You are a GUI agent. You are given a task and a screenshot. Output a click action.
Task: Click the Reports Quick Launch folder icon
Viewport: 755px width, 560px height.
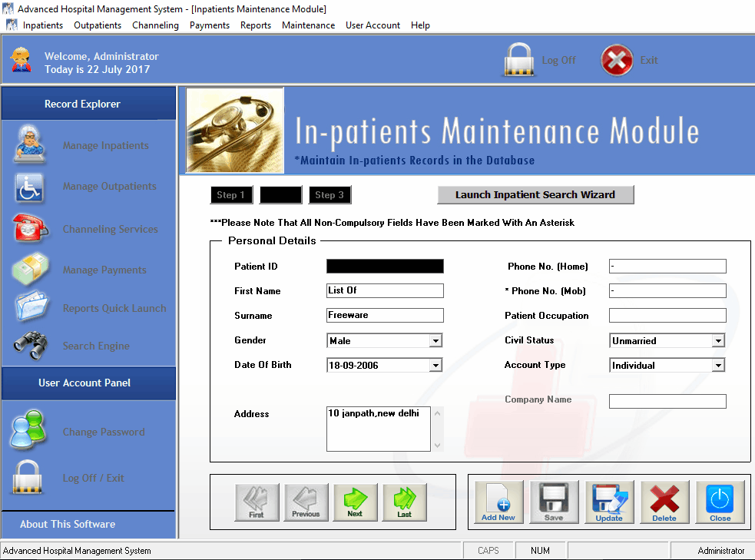(31, 306)
